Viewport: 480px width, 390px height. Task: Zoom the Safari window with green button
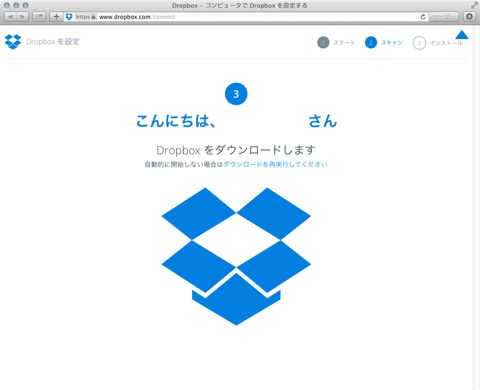[x=25, y=5]
